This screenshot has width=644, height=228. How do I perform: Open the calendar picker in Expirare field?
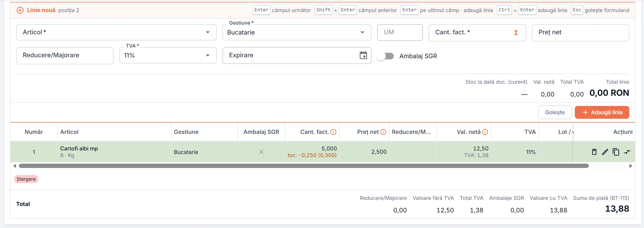(x=363, y=55)
